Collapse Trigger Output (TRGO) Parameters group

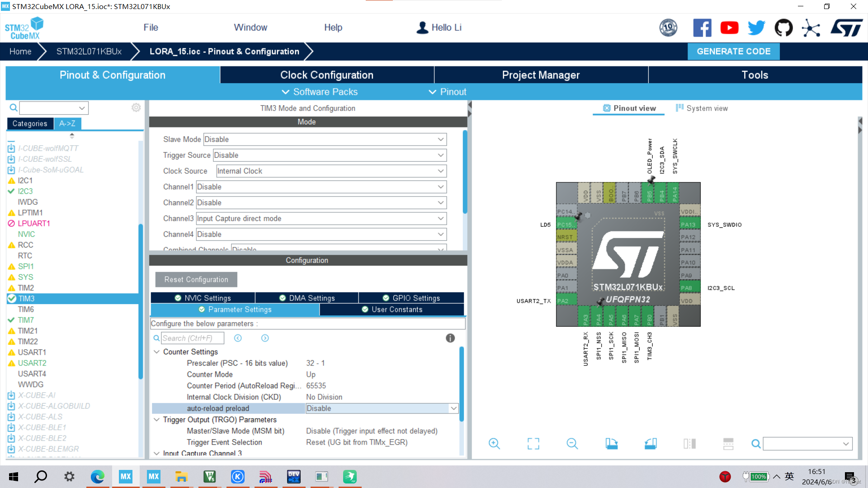click(156, 420)
